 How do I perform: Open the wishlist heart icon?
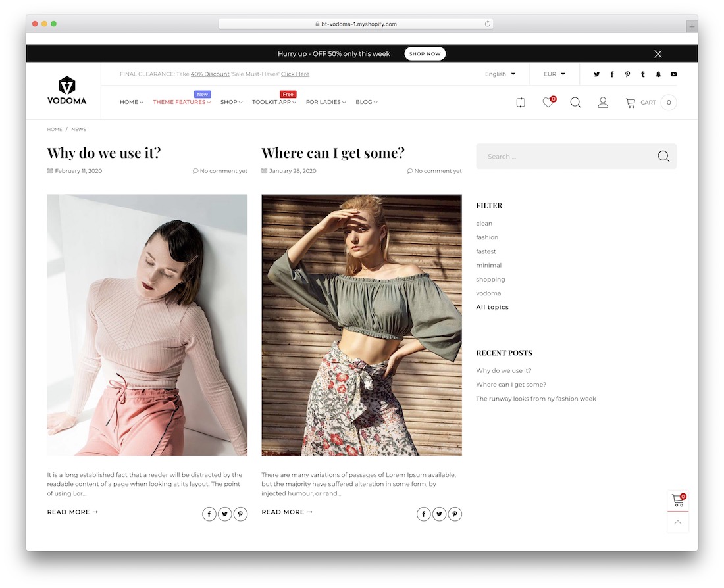(x=548, y=103)
